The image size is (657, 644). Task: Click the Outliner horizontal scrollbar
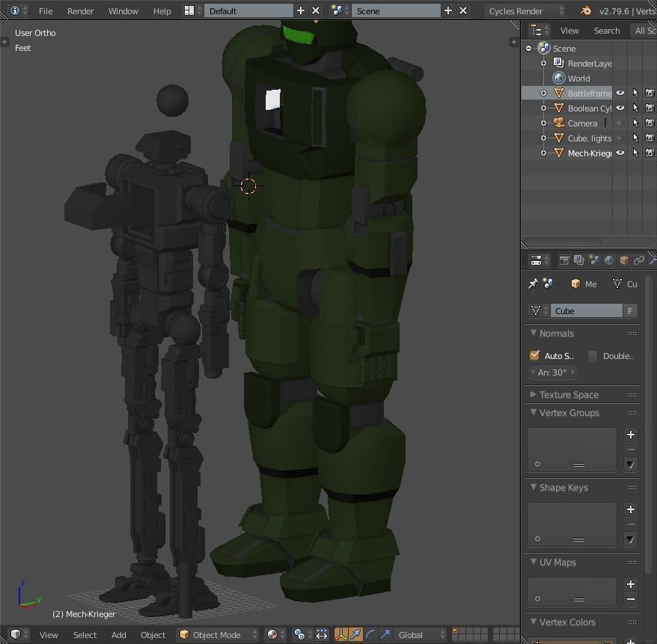coord(563,242)
